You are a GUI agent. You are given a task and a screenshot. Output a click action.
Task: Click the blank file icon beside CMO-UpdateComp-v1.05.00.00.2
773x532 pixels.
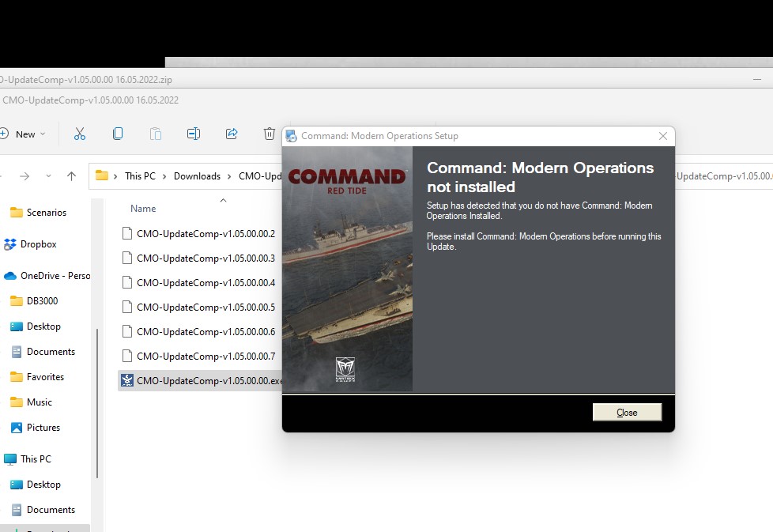click(x=127, y=233)
